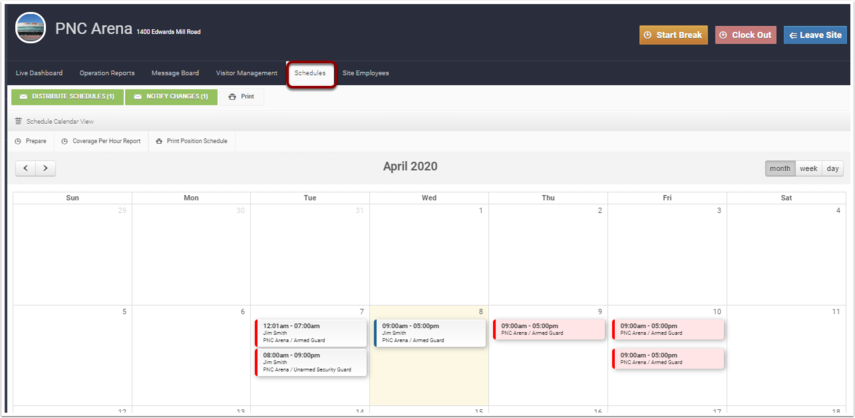Click the PNC Arena site title
This screenshot has width=855, height=418.
(x=93, y=29)
